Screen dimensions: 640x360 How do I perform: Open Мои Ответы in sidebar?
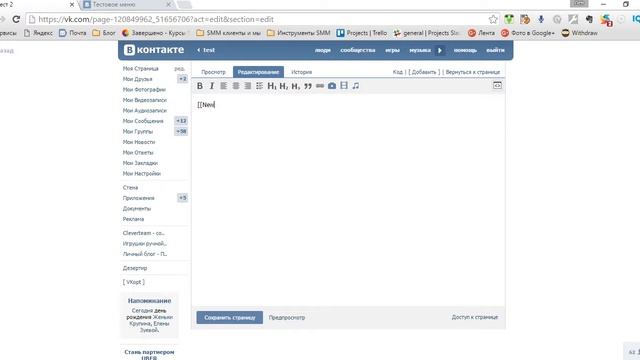(138, 152)
